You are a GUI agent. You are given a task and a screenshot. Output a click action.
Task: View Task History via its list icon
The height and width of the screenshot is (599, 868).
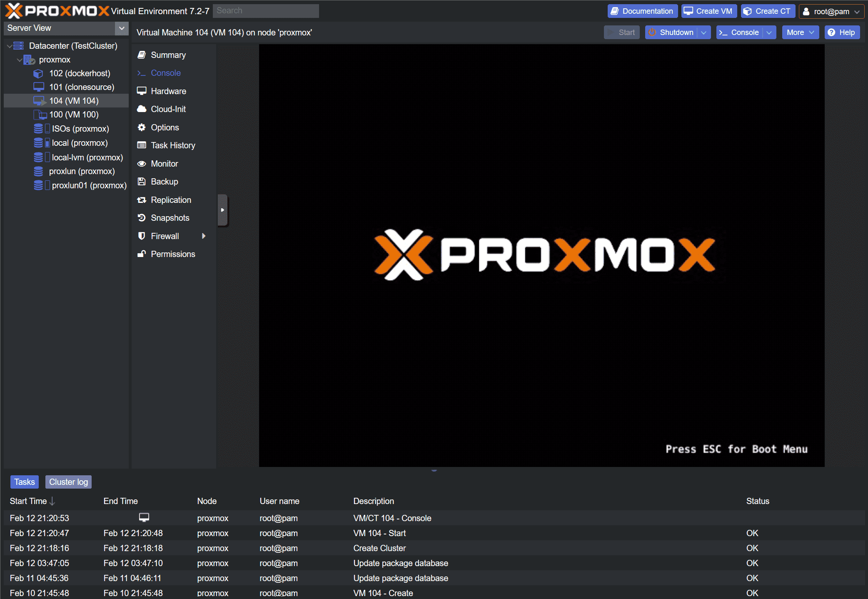142,145
